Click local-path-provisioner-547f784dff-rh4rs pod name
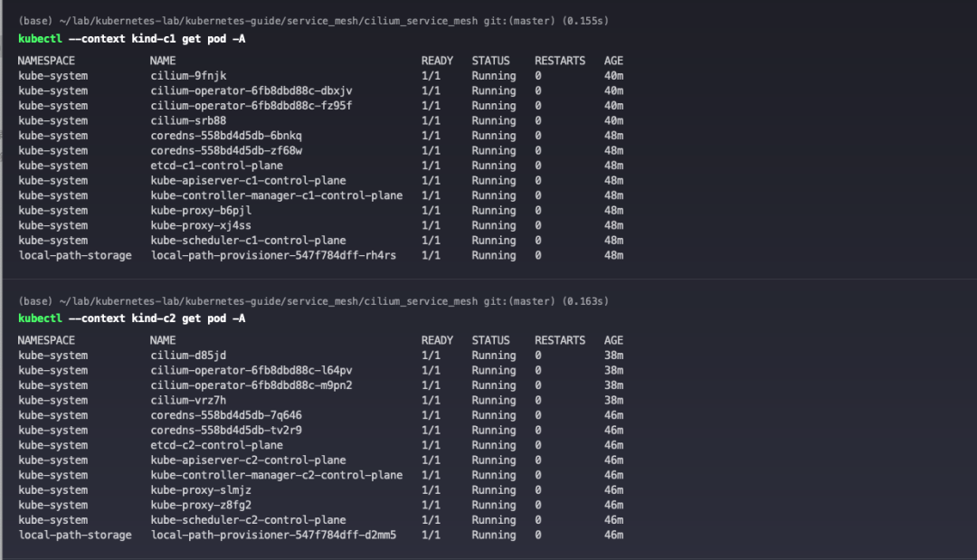Image resolution: width=977 pixels, height=560 pixels. click(273, 255)
